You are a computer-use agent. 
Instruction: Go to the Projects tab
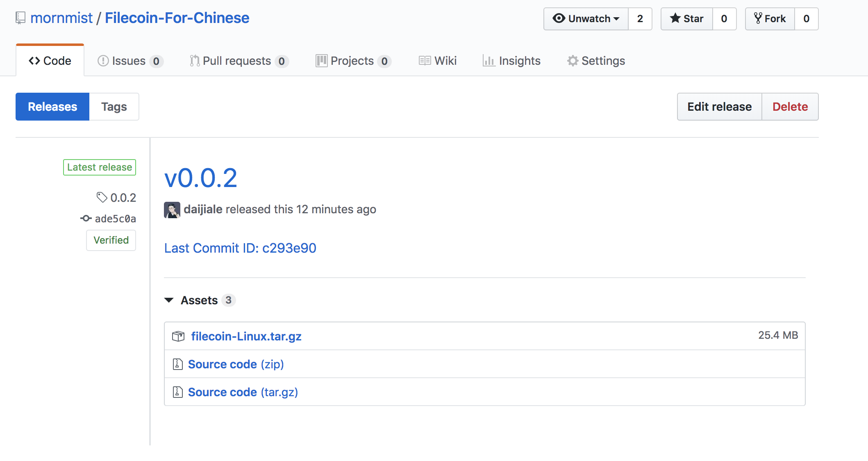tap(353, 61)
